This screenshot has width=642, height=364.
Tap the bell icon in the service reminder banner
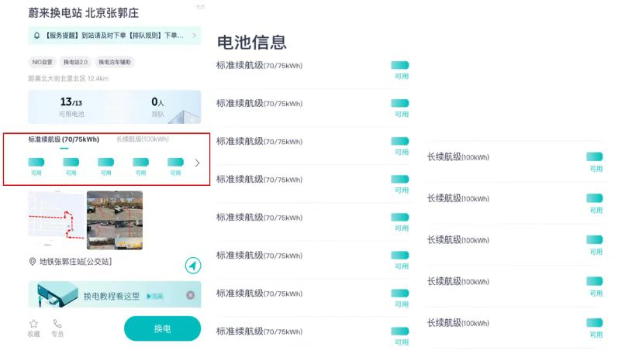pos(37,36)
